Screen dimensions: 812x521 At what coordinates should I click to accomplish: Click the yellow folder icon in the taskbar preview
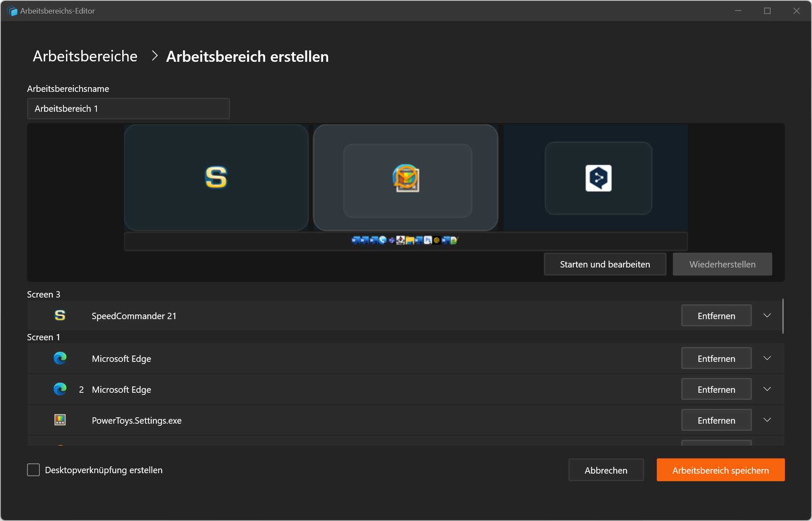410,240
